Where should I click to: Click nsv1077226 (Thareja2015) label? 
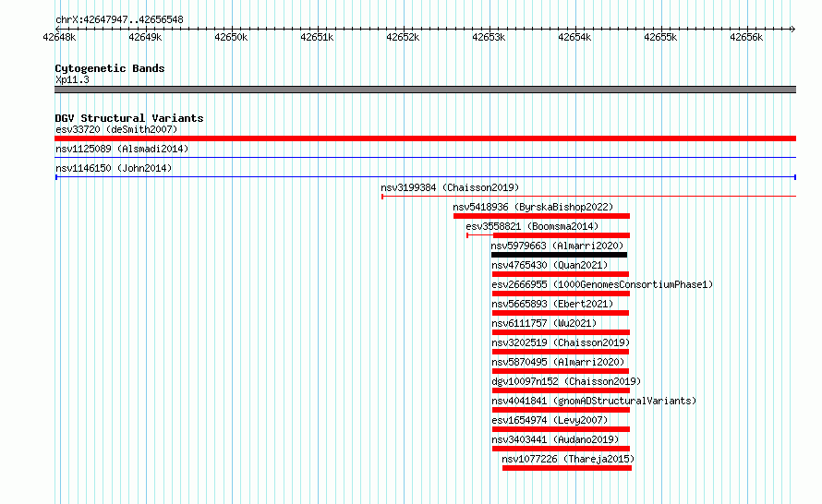568,459
